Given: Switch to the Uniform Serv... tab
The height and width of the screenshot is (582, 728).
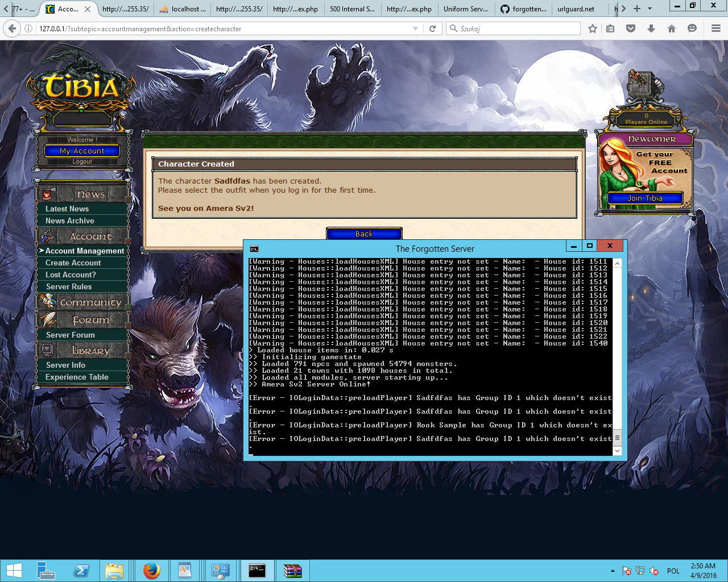Looking at the screenshot, I should click(x=466, y=9).
